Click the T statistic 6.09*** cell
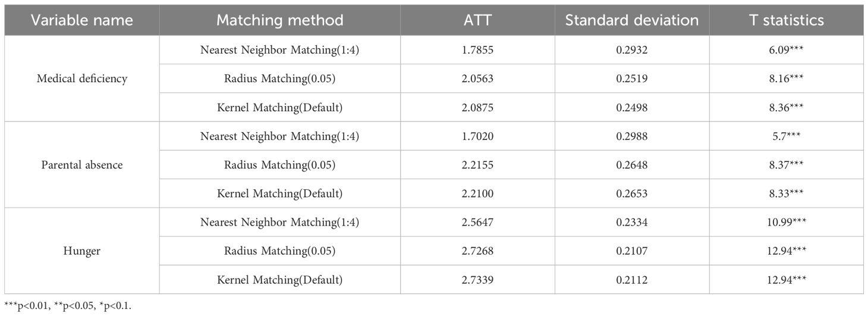868x316 pixels. pos(785,50)
